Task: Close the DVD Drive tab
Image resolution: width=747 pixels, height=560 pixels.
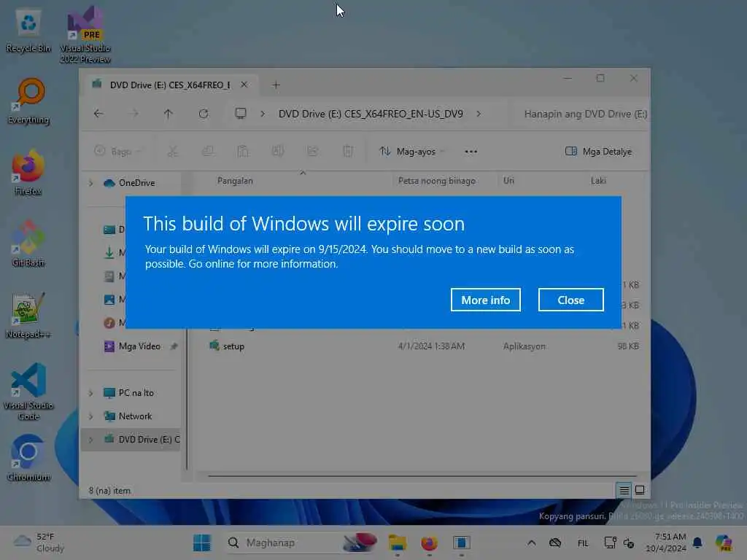Action: pyautogui.click(x=244, y=85)
